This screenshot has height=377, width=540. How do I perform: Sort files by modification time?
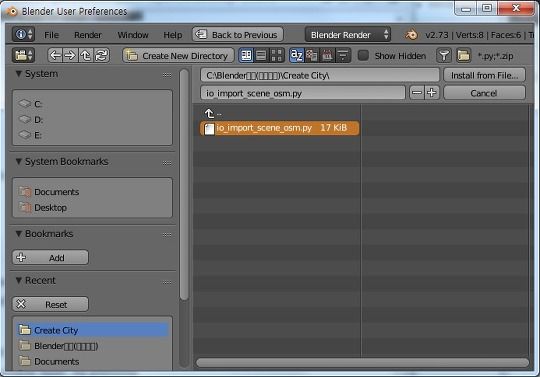point(327,55)
